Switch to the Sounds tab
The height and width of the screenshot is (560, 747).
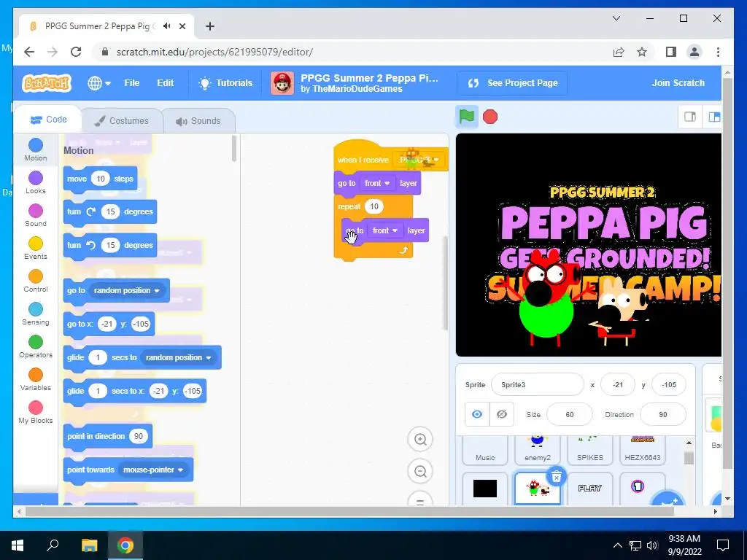point(198,121)
